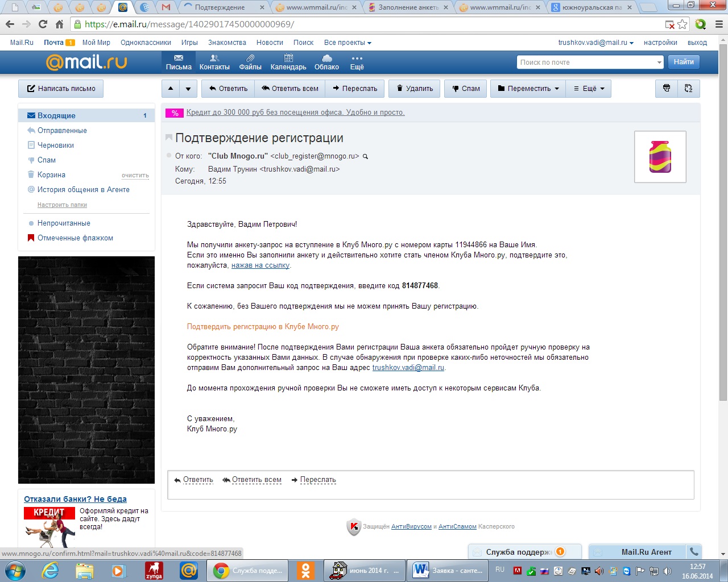Image resolution: width=728 pixels, height=582 pixels.
Task: Open the Настроить папки link
Action: [62, 205]
